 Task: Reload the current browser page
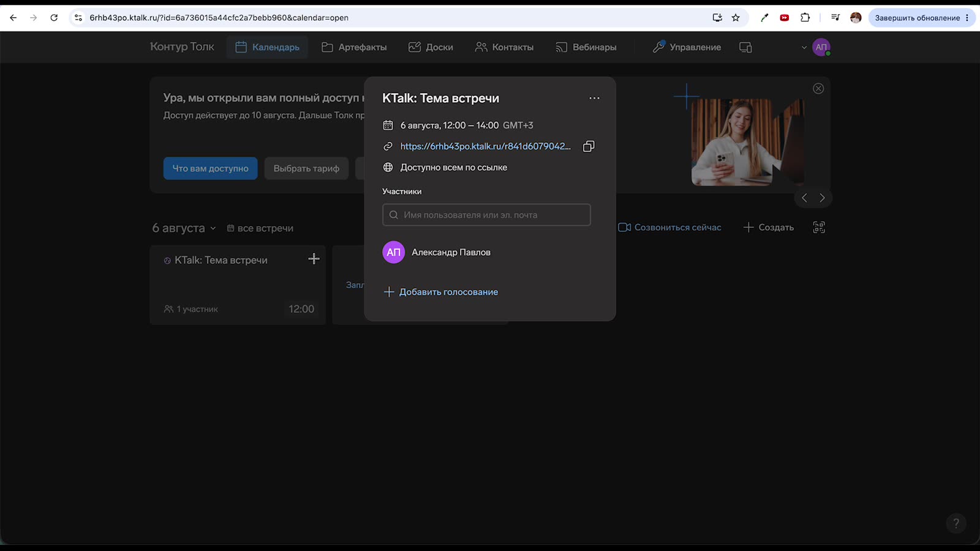pos(54,18)
